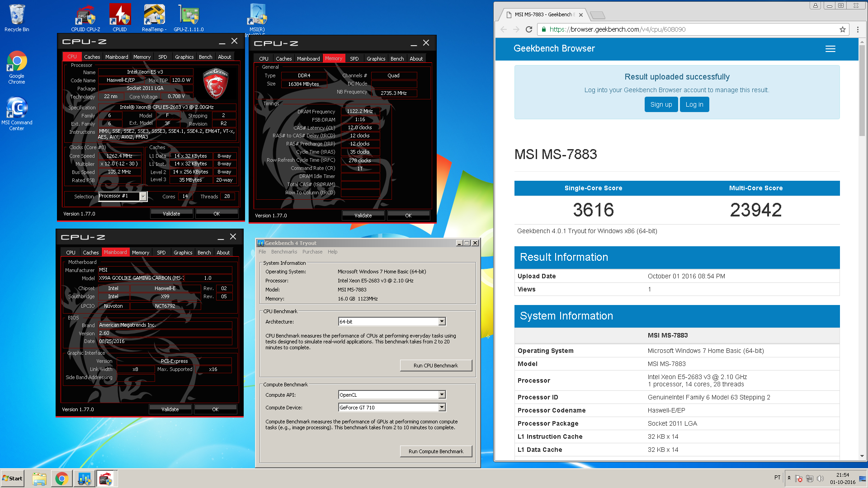Open Geekbench Browser hamburger menu
The height and width of the screenshot is (488, 868).
[830, 49]
